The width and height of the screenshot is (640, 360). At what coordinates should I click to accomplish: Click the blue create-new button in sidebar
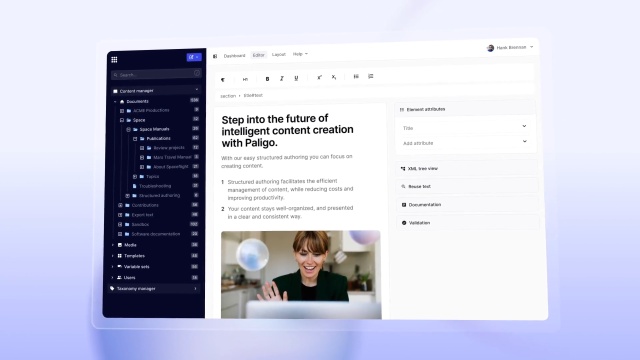point(194,57)
